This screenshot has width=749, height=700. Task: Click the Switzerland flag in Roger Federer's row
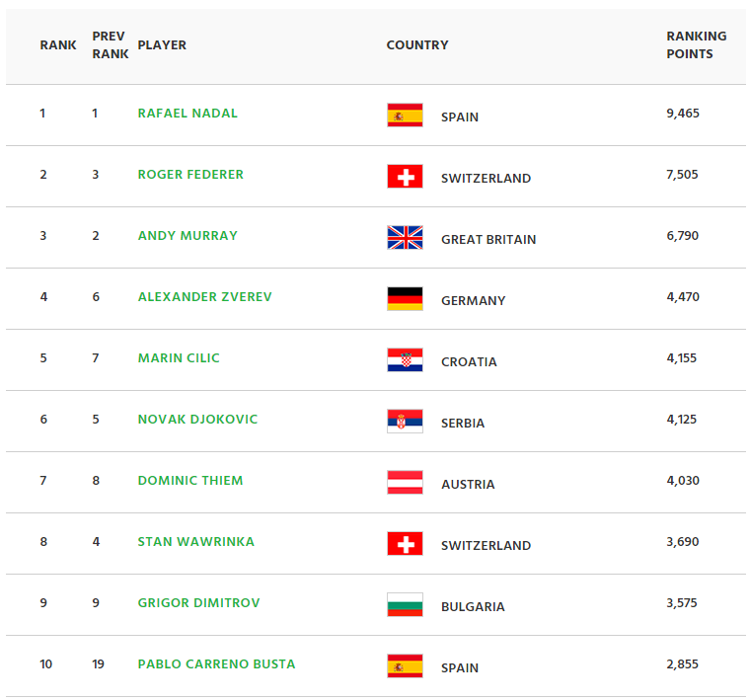coord(405,177)
